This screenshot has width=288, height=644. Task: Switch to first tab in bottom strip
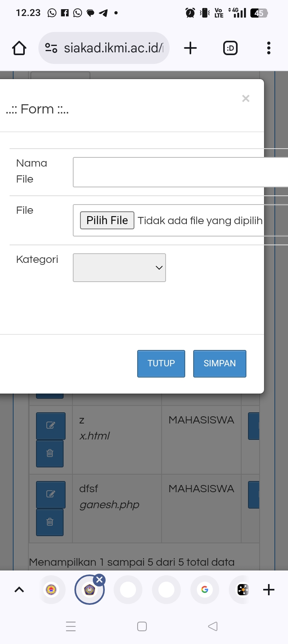[x=51, y=590]
